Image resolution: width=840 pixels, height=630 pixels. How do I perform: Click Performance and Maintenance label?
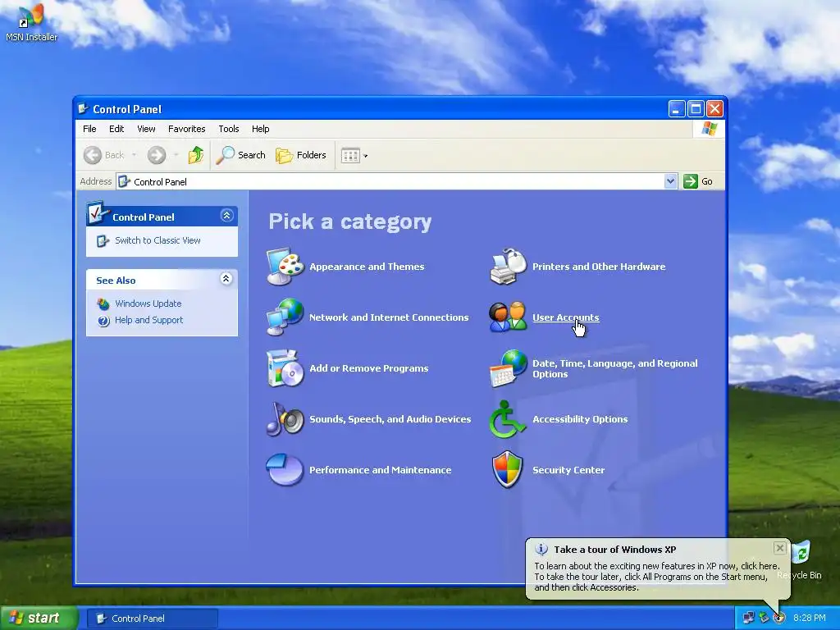pos(381,470)
